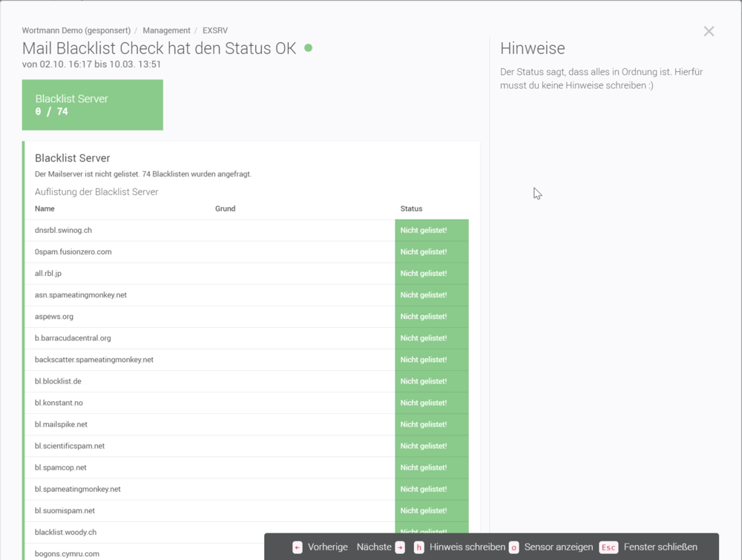Open Wortmann Demo (gesponsert) breadcrumb

76,30
